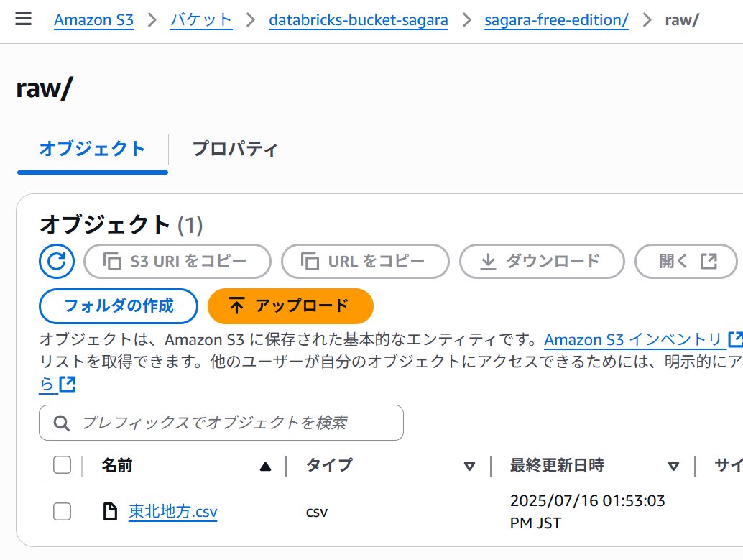This screenshot has width=743, height=560.
Task: Click the 開く button
Action: point(686,261)
